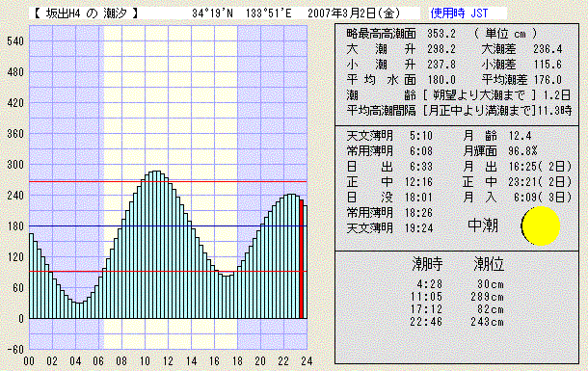Click the 潮時 column header
Image resolution: width=588 pixels, height=371 pixels.
point(427,264)
